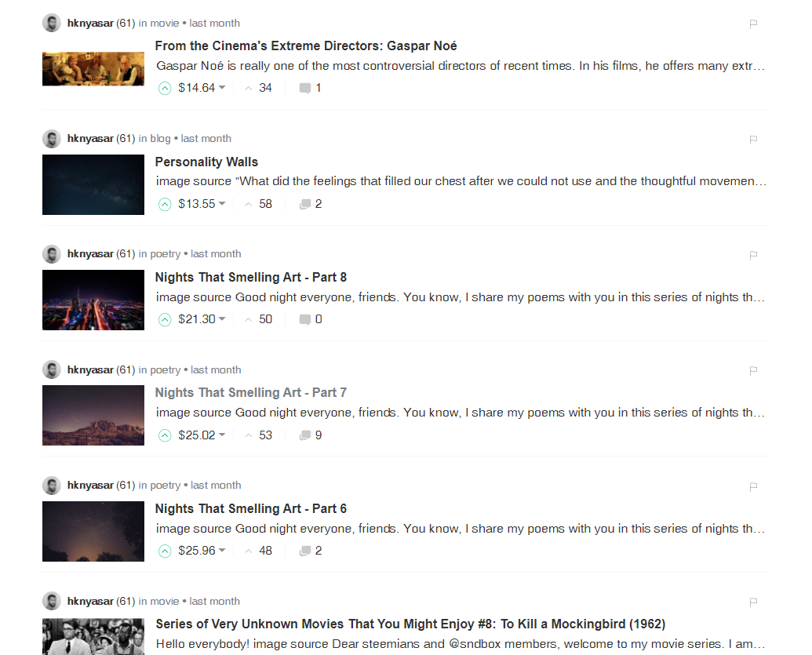Image resolution: width=812 pixels, height=655 pixels.
Task: Flag the Gaspar Noé post
Action: click(x=753, y=24)
